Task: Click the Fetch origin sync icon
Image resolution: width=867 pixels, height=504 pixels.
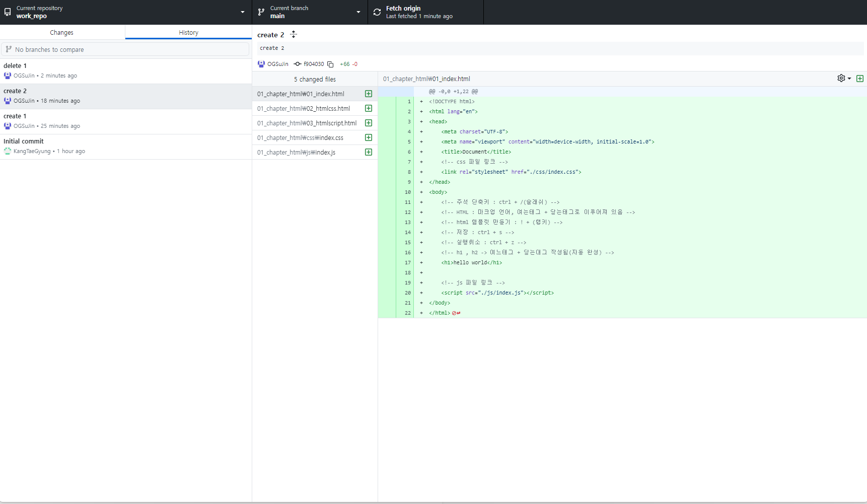Action: pyautogui.click(x=377, y=12)
